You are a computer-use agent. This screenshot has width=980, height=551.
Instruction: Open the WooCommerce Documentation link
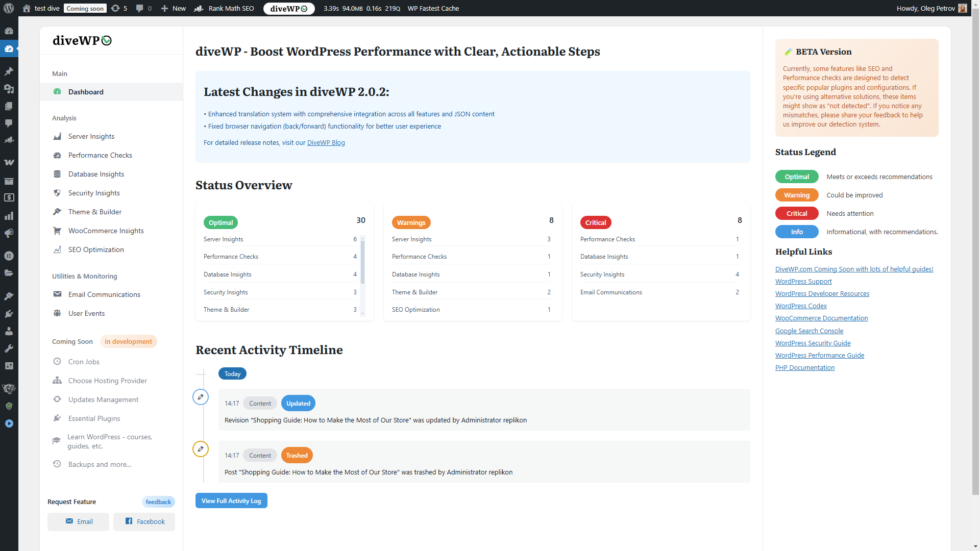[821, 318]
